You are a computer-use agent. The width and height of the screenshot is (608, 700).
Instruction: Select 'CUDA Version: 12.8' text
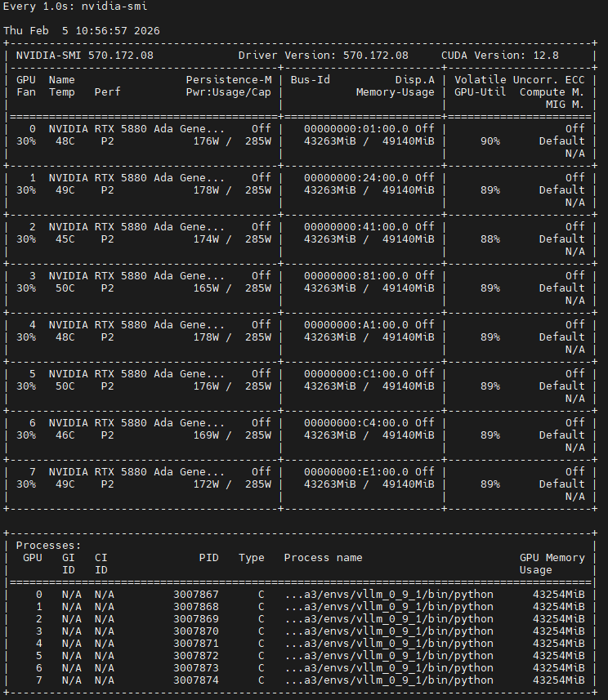(x=500, y=56)
